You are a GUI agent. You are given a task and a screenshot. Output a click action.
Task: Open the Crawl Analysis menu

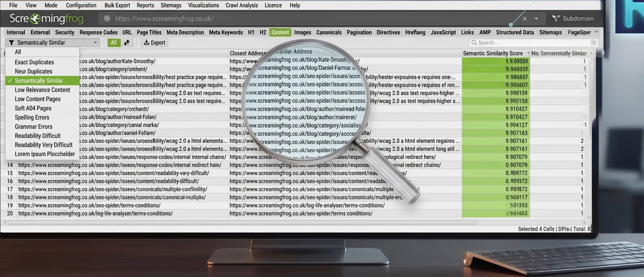coord(241,5)
